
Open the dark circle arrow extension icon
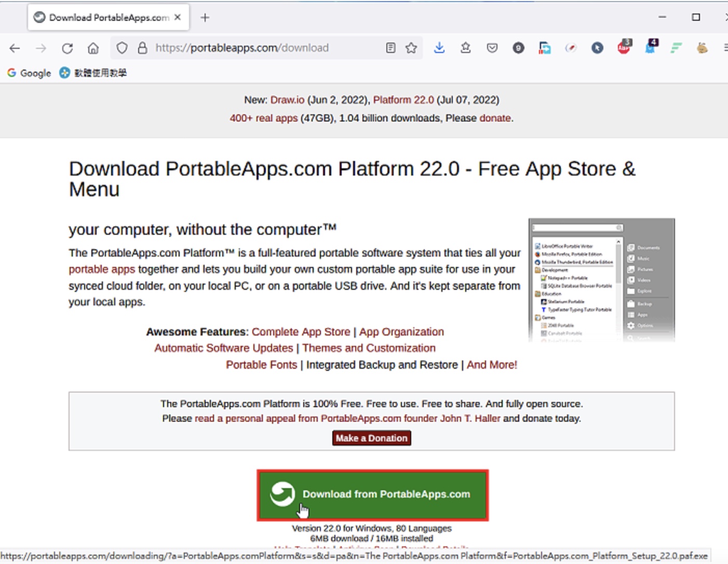pyautogui.click(x=597, y=48)
